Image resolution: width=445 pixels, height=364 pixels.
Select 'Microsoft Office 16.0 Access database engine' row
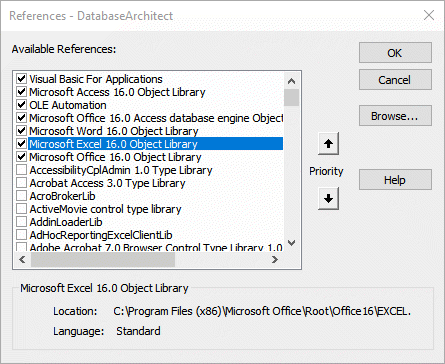156,118
